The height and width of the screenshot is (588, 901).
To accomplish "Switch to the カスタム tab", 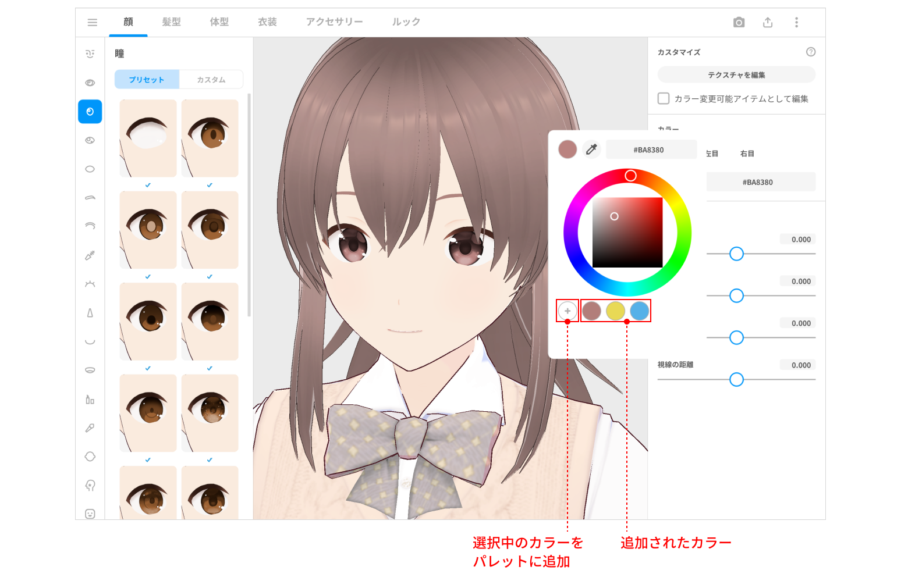I will 211,79.
